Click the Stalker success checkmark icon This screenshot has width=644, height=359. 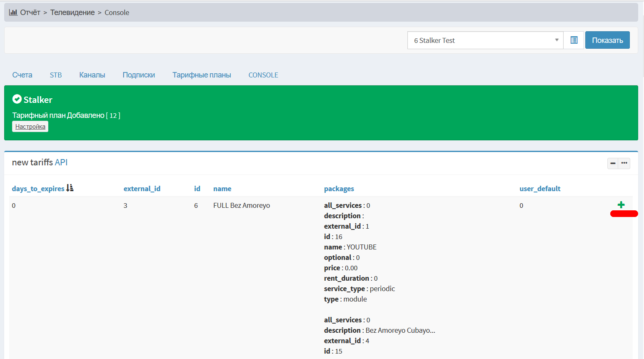coord(17,99)
